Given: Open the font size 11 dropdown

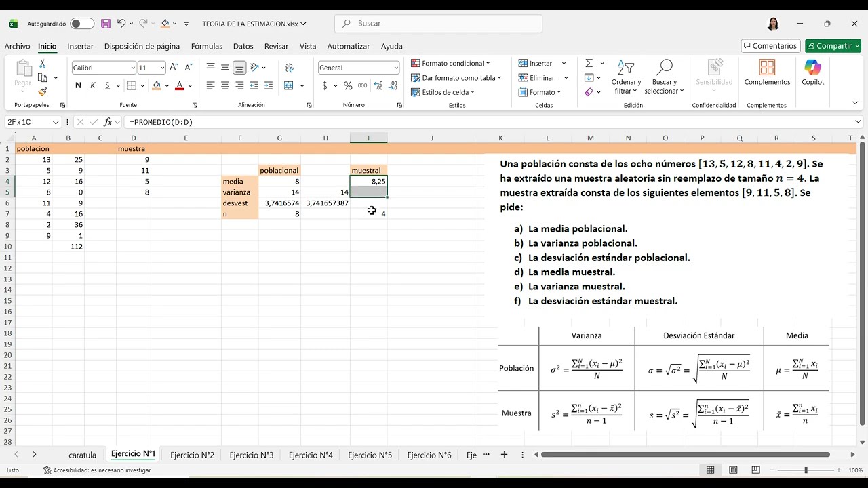Looking at the screenshot, I should (162, 68).
